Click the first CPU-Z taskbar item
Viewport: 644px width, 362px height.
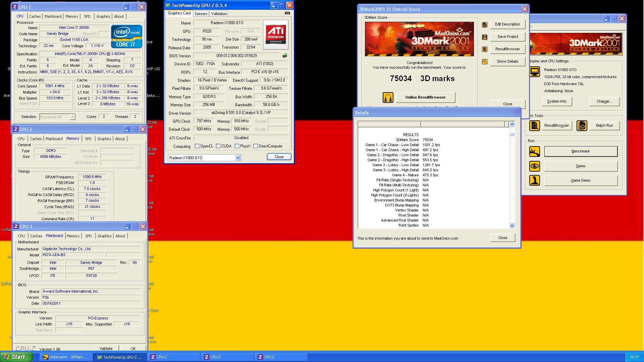174,357
